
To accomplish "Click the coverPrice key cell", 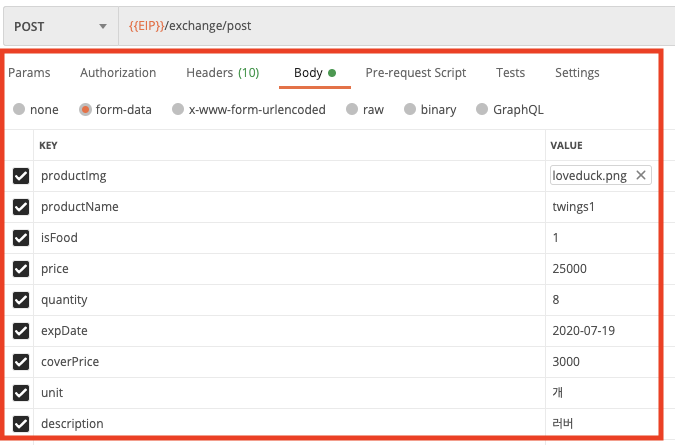I will pyautogui.click(x=289, y=362).
